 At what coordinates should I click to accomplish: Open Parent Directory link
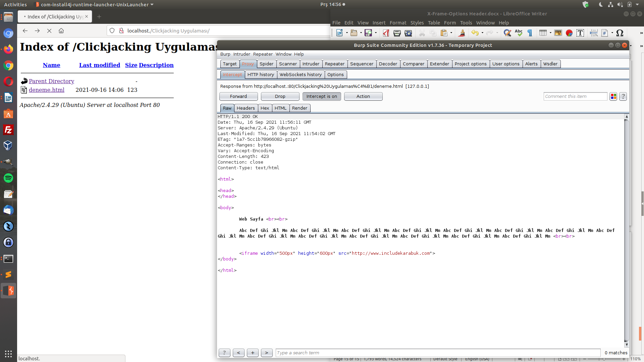(x=51, y=81)
